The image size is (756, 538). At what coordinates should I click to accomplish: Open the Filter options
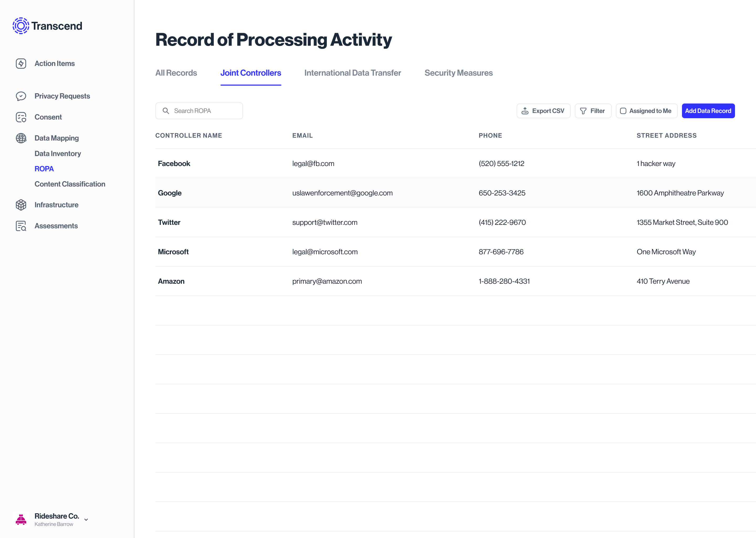pos(593,111)
